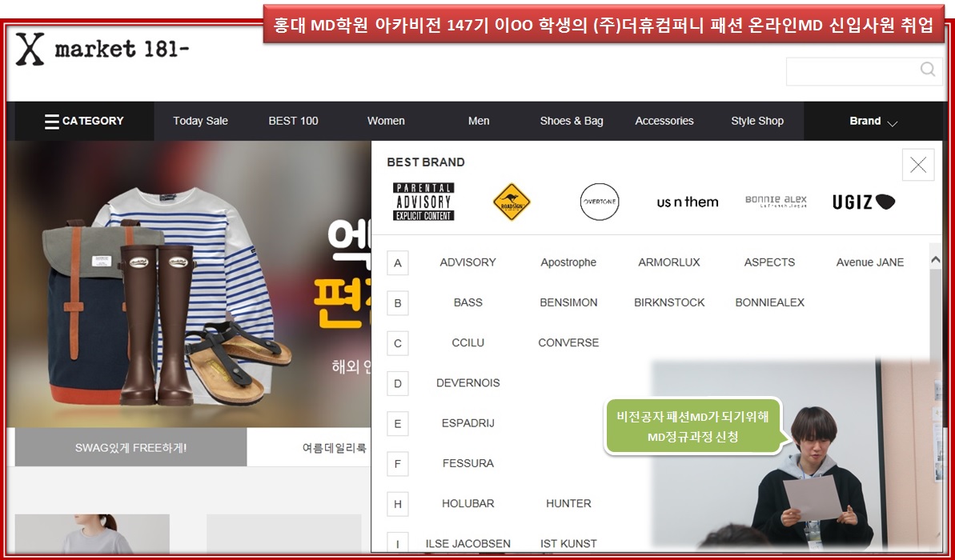Screen dimensions: 955x560
Task: Open the Apostrophe brand link
Action: (568, 262)
